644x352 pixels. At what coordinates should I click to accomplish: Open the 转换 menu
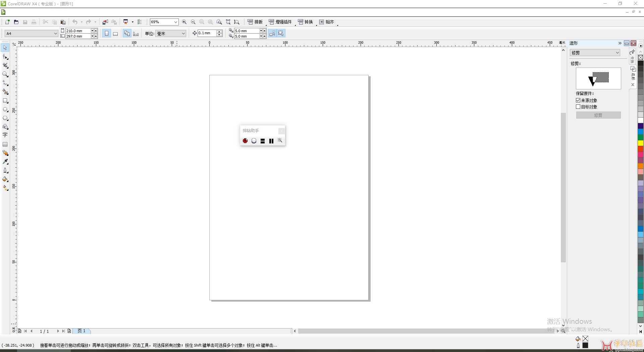click(x=305, y=22)
